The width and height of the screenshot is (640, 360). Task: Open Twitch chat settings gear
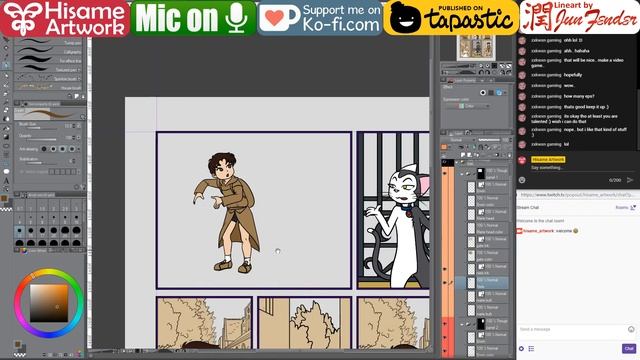point(521,349)
